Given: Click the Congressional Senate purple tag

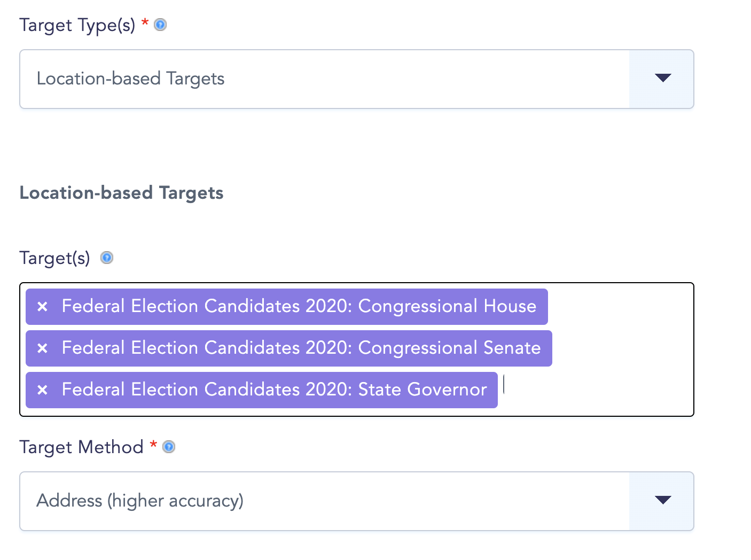Looking at the screenshot, I should tap(302, 348).
